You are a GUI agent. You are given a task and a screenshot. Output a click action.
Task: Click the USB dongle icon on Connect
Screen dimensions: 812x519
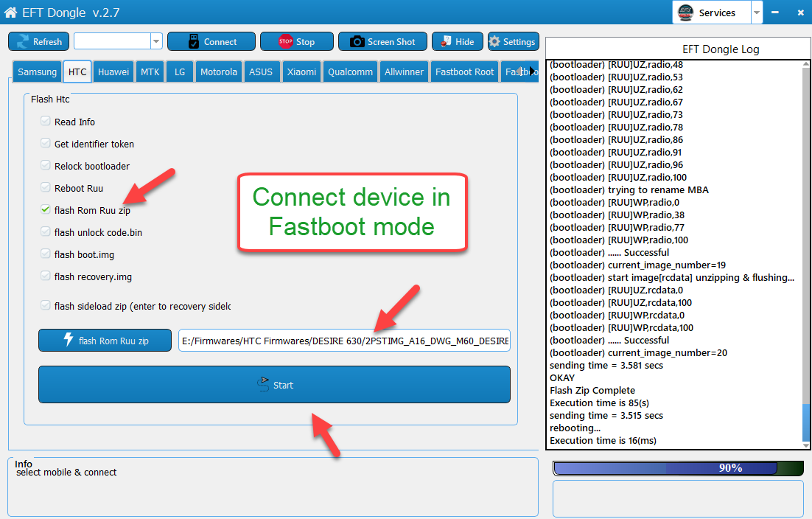tap(194, 41)
